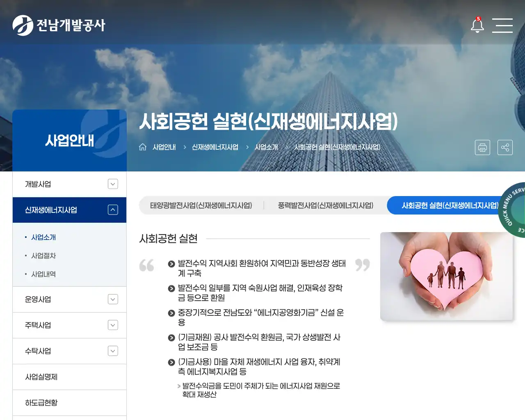Click the 사회공헌 실현 section heading
Viewport: 525px width, 420px height.
tap(169, 238)
